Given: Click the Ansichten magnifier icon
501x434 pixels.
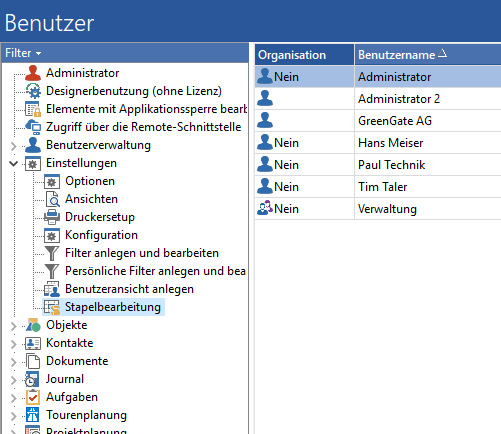Looking at the screenshot, I should tap(52, 199).
